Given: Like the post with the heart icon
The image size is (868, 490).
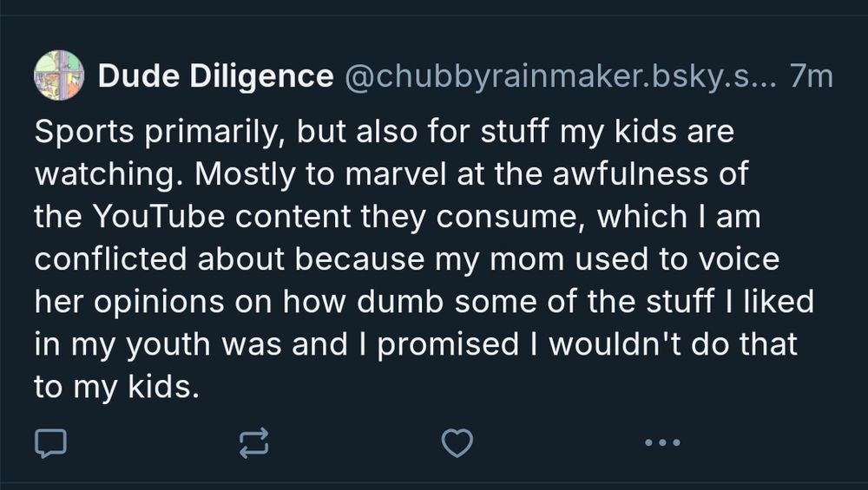Looking at the screenshot, I should tap(457, 444).
